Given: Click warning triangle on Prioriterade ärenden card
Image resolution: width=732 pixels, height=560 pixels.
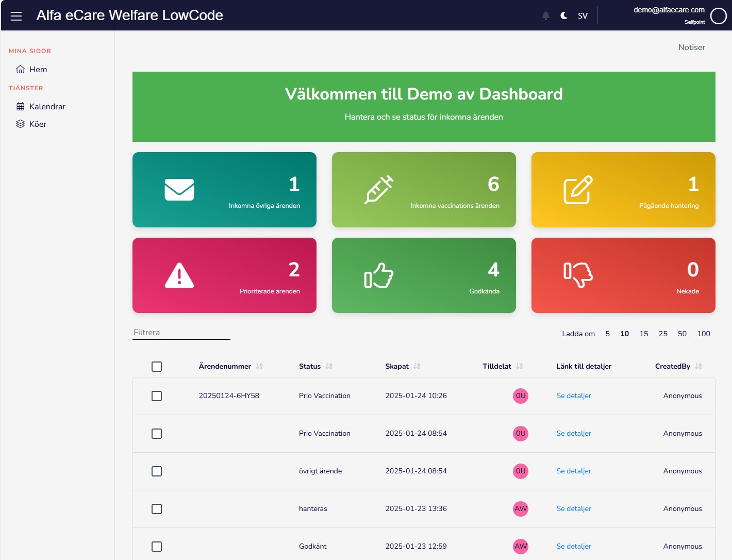Looking at the screenshot, I should [179, 275].
